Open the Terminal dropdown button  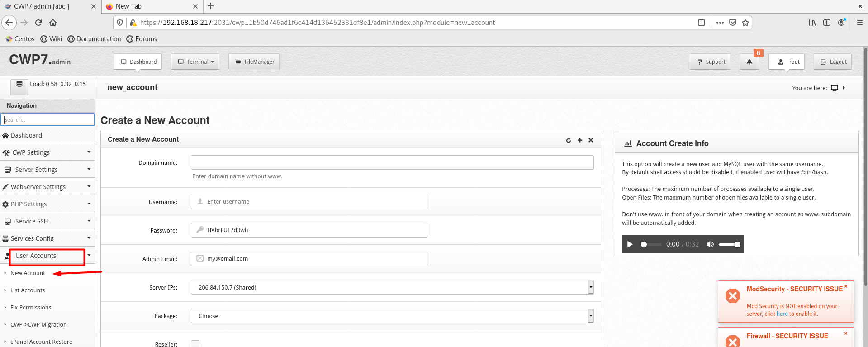(195, 62)
